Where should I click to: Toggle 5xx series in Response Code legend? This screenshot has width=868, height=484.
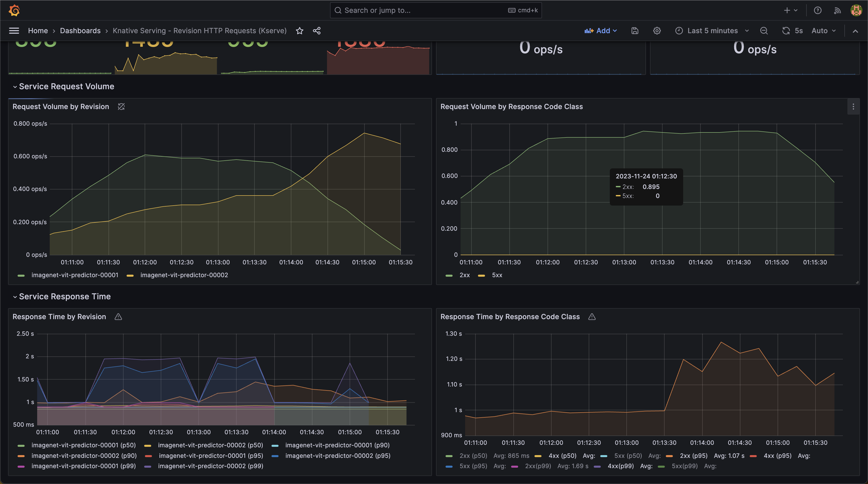[497, 275]
